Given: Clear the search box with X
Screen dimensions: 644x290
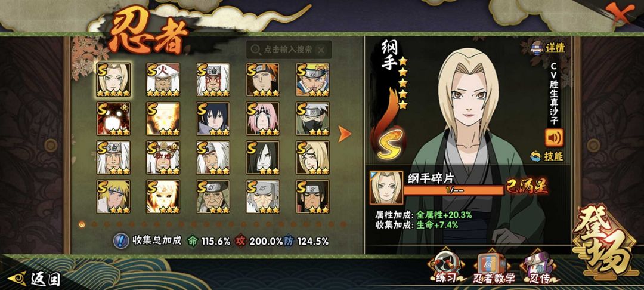Looking at the screenshot, I should tap(321, 50).
